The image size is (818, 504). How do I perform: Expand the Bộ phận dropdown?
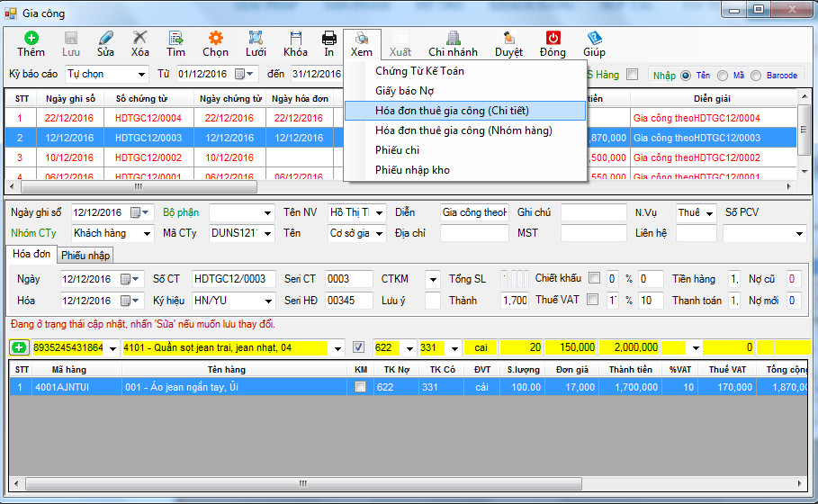(267, 213)
